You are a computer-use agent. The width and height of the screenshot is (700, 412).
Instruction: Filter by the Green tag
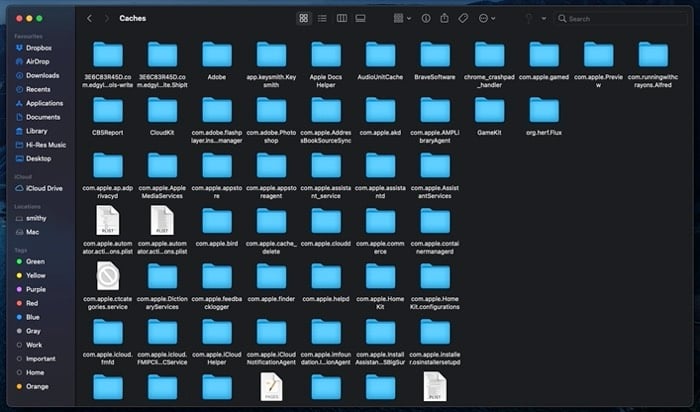point(30,262)
